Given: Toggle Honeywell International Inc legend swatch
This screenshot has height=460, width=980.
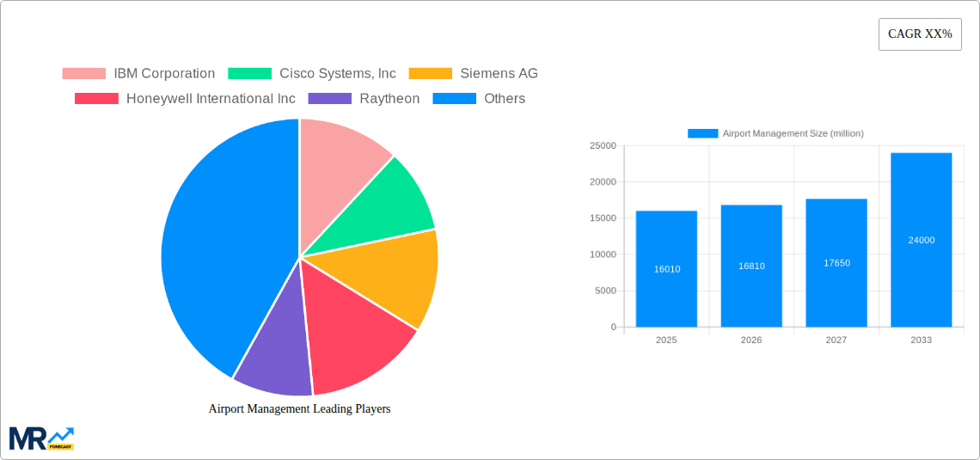Looking at the screenshot, I should pyautogui.click(x=96, y=99).
